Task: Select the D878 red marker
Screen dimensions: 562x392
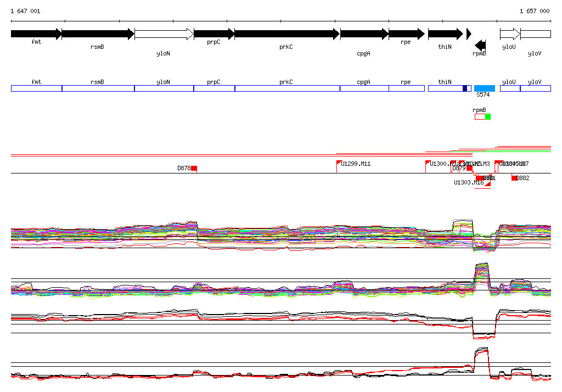Action: pyautogui.click(x=194, y=168)
